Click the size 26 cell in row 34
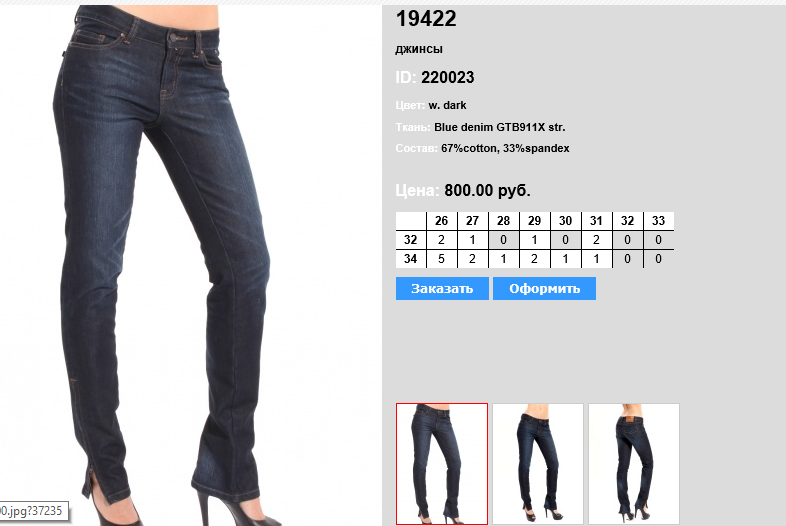786x526 pixels. coord(442,259)
